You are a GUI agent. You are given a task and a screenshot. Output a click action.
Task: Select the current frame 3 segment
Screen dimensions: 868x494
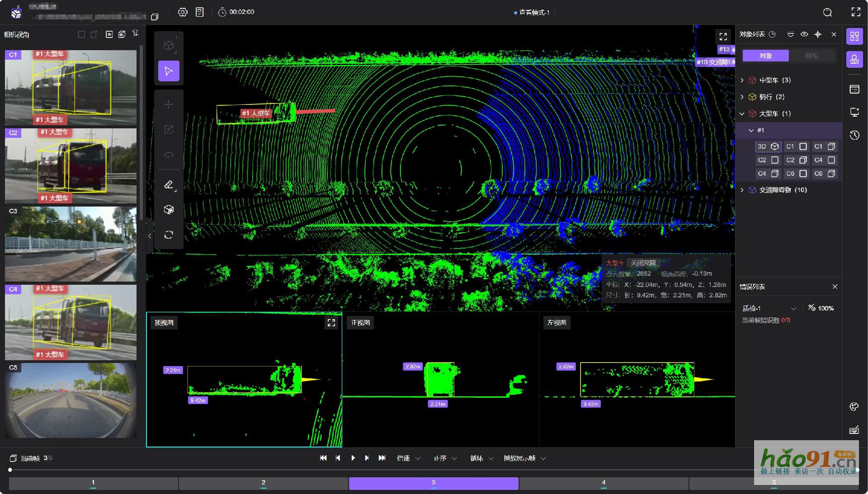point(434,483)
